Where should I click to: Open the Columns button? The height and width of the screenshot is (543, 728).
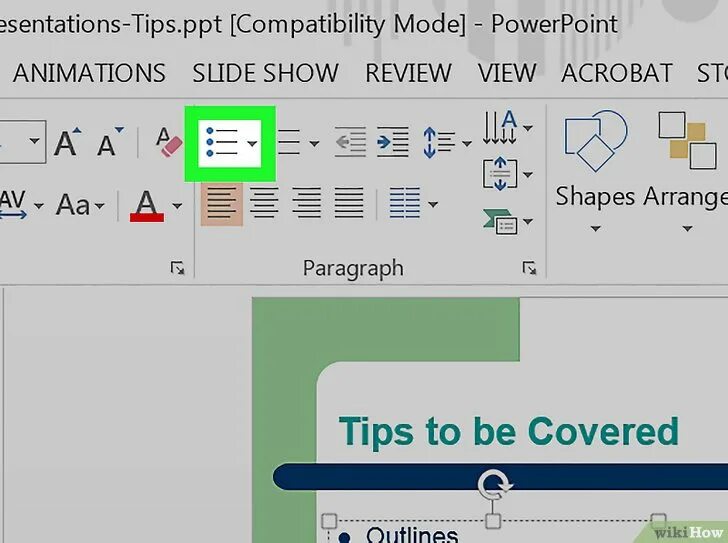[404, 203]
